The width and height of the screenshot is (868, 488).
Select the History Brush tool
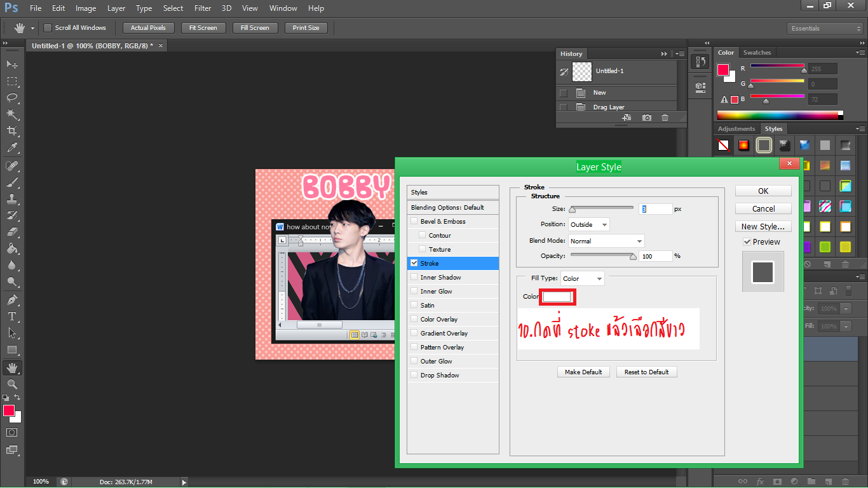(12, 215)
